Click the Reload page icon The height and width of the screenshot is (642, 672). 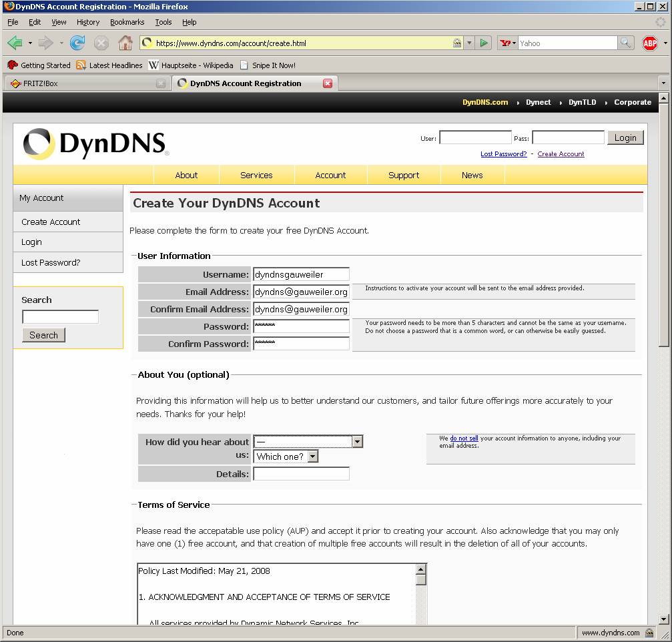click(77, 43)
